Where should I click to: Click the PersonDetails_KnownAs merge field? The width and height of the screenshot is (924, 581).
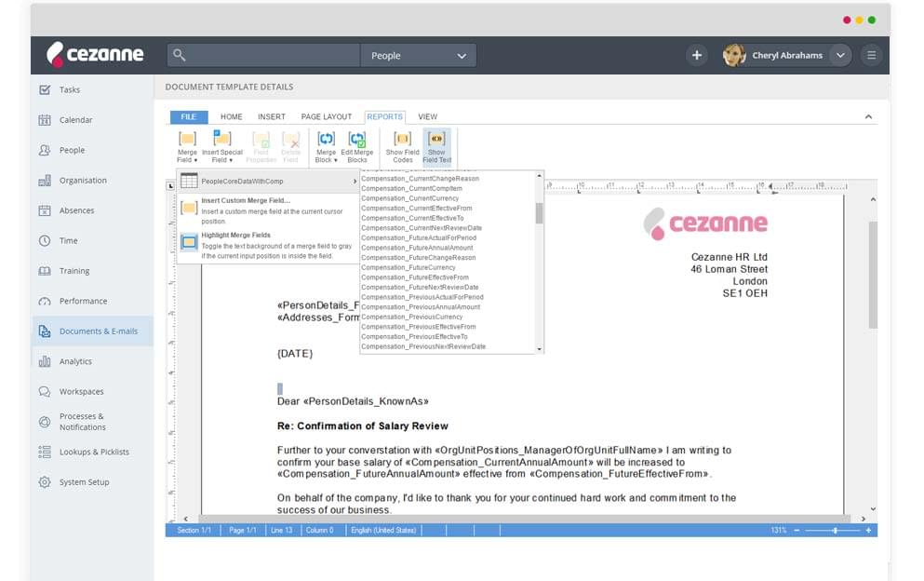[366, 401]
